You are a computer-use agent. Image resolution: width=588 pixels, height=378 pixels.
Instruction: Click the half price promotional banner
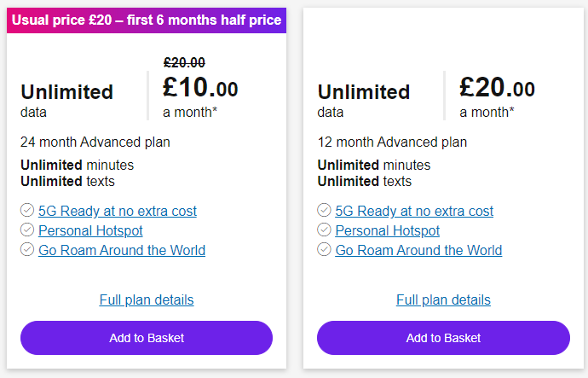click(x=147, y=20)
